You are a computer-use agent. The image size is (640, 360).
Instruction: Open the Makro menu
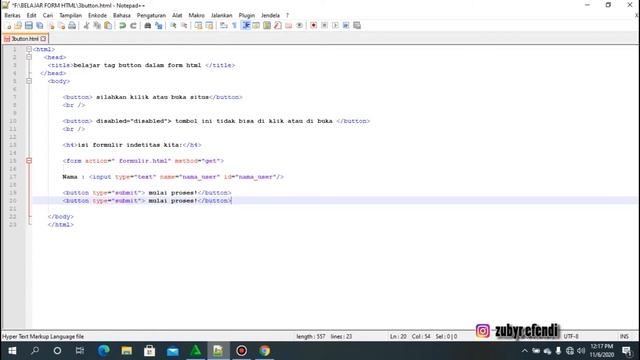tap(196, 16)
